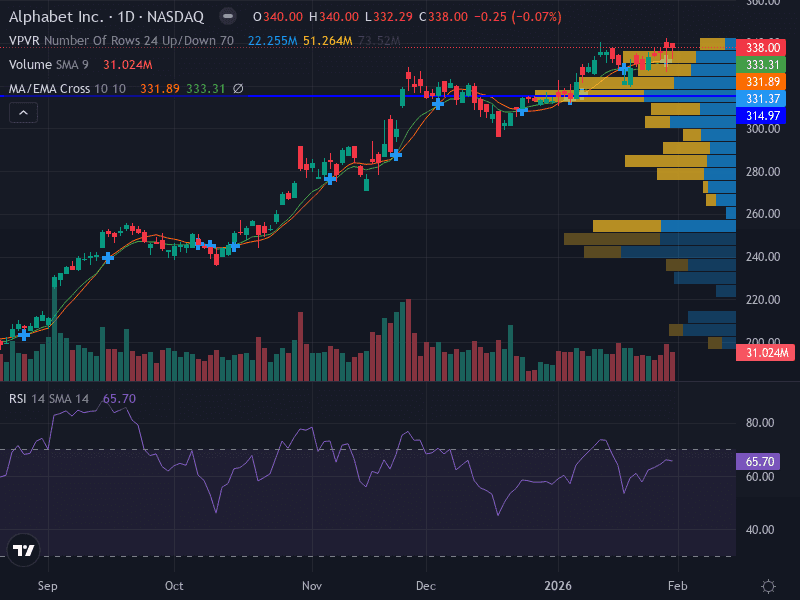800x600 pixels.
Task: Click the RSI value 65.70 in legend
Action: tap(119, 398)
